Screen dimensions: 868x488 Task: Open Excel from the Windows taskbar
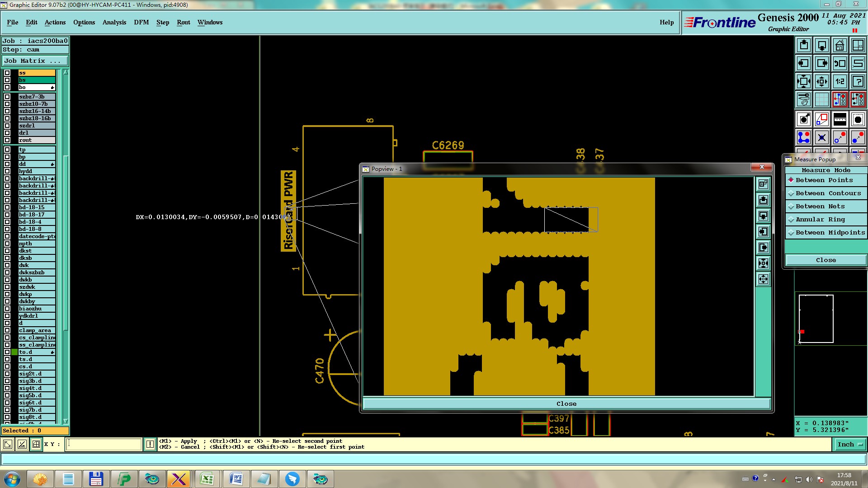point(207,479)
